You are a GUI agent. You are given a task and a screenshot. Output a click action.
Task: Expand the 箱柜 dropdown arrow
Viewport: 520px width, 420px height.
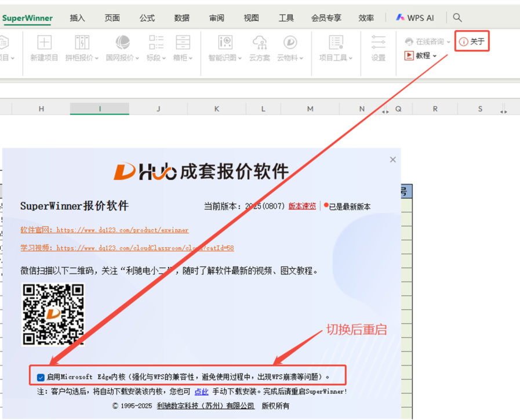191,59
